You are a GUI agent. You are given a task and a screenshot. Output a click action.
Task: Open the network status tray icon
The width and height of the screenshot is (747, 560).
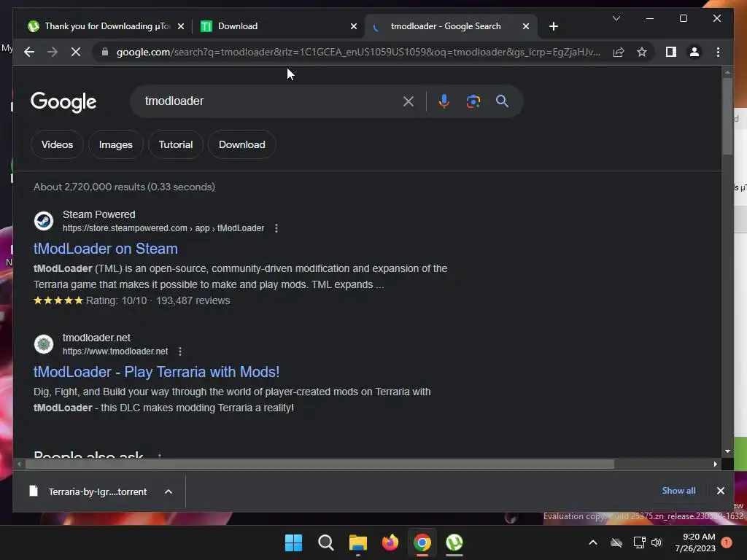pyautogui.click(x=639, y=542)
